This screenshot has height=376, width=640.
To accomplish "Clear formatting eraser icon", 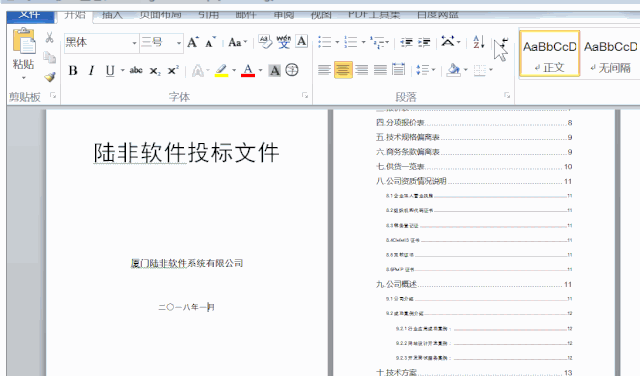I will 265,42.
